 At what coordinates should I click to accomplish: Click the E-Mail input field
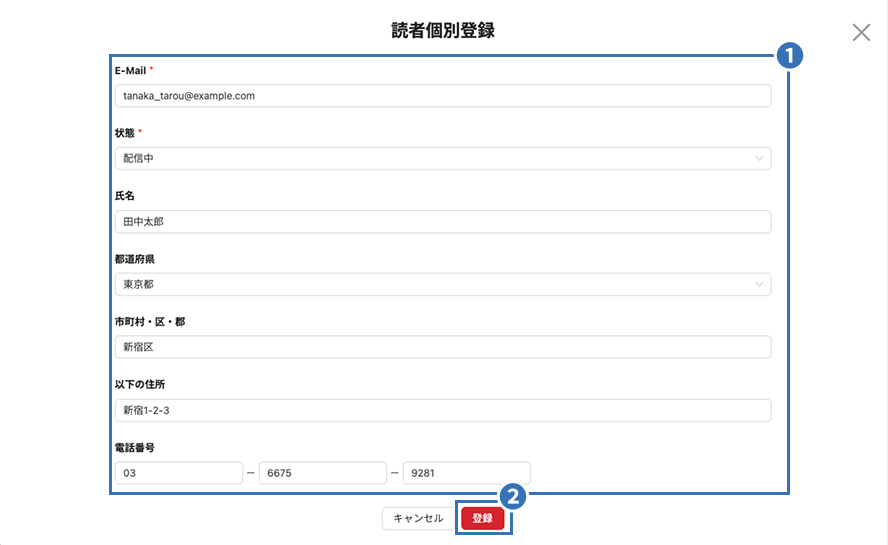442,95
